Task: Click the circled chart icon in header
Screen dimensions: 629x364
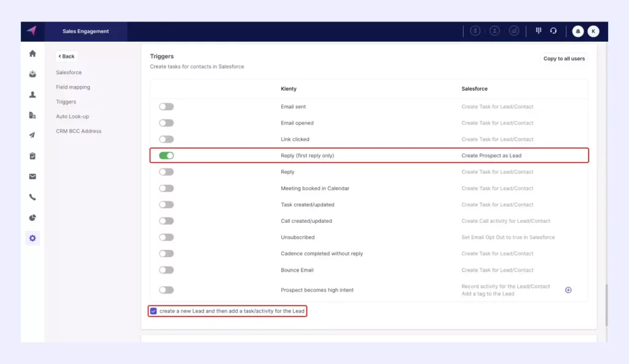Action: (x=514, y=31)
